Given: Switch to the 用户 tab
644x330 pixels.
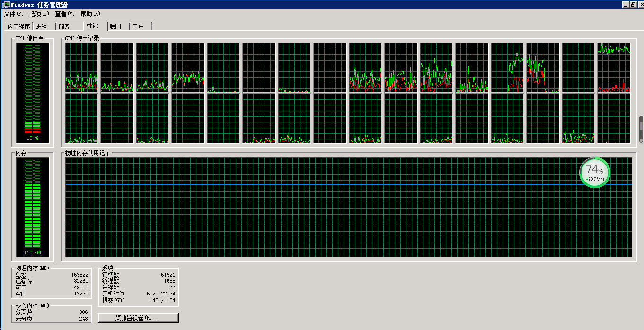Looking at the screenshot, I should (x=138, y=26).
